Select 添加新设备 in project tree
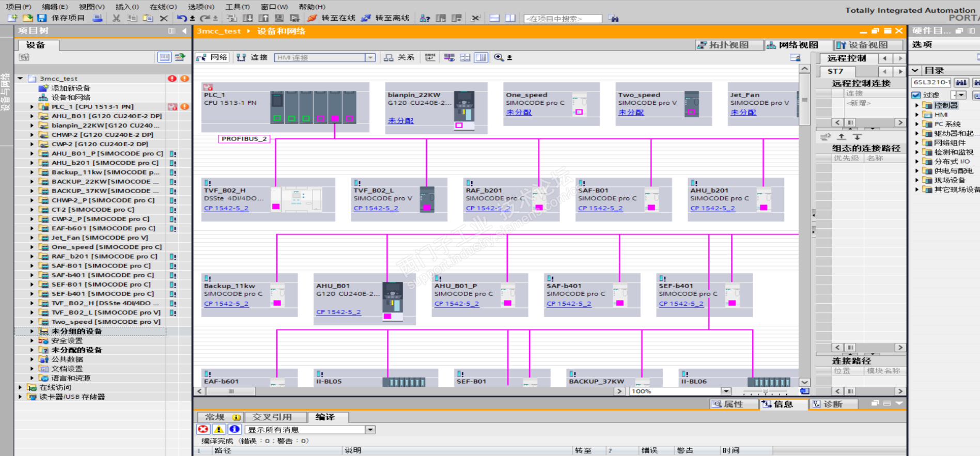The image size is (980, 456). coord(71,88)
